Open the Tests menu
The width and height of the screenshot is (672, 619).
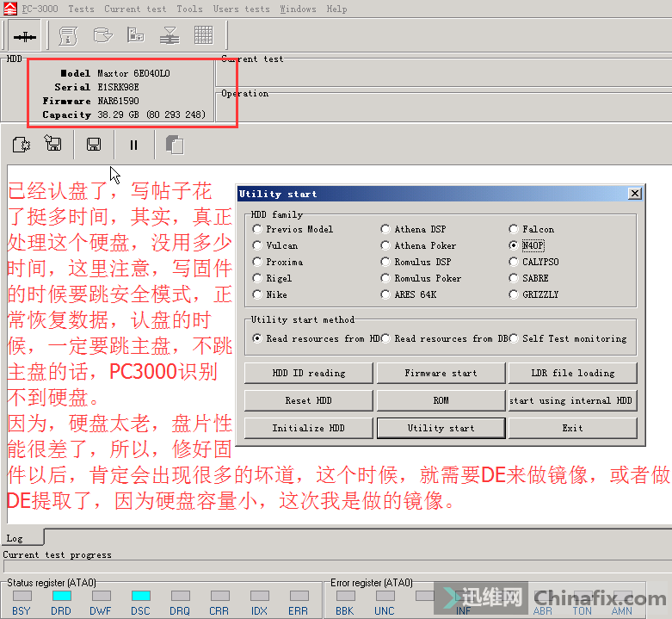point(82,9)
